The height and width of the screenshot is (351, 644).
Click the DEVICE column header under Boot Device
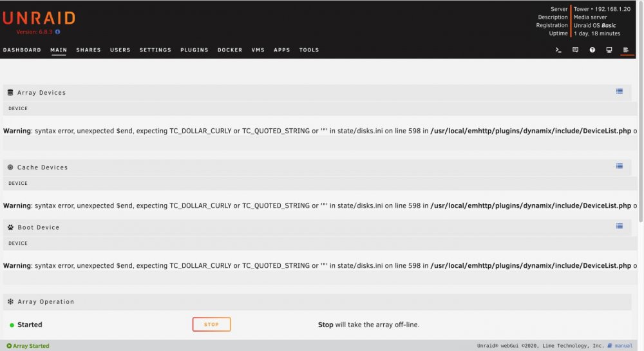18,243
